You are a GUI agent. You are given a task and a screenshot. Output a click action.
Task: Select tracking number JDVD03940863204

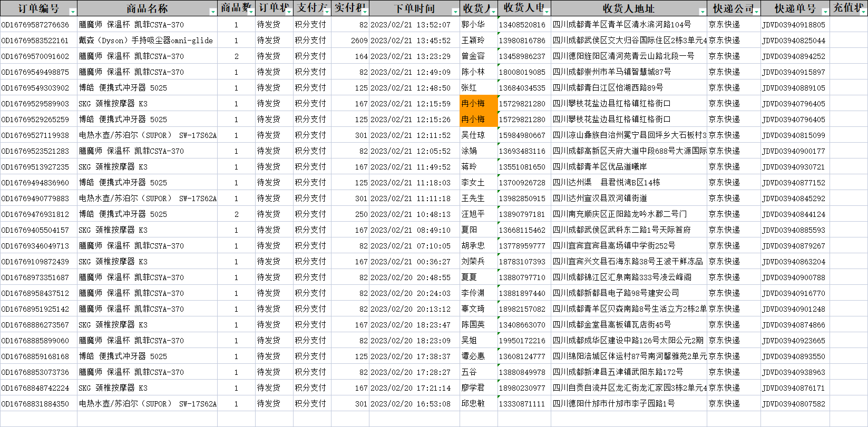795,262
